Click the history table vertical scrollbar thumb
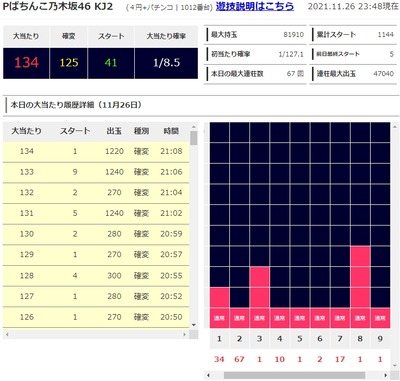The height and width of the screenshot is (381, 400). click(194, 138)
